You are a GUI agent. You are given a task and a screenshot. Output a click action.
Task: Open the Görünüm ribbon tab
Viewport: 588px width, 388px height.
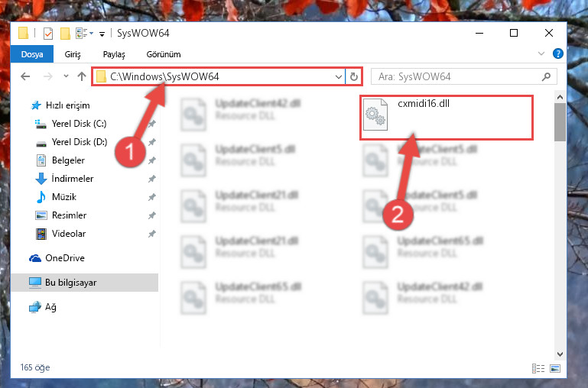pyautogui.click(x=164, y=54)
